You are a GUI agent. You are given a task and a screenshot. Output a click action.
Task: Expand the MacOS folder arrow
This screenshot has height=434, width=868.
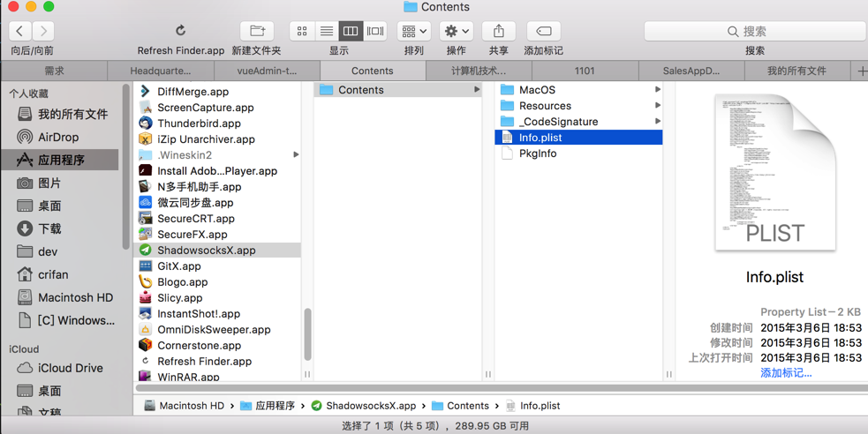[658, 90]
